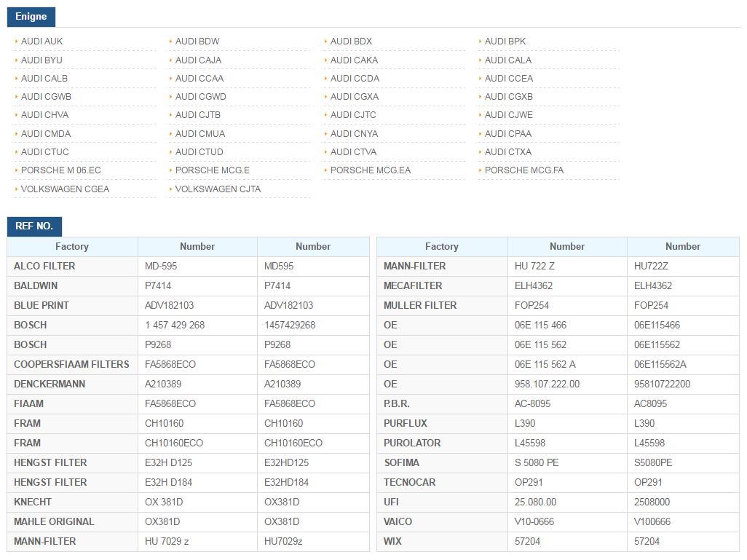Open the AUDI CMDA engine link
Screen dimensions: 747x560
46,134
